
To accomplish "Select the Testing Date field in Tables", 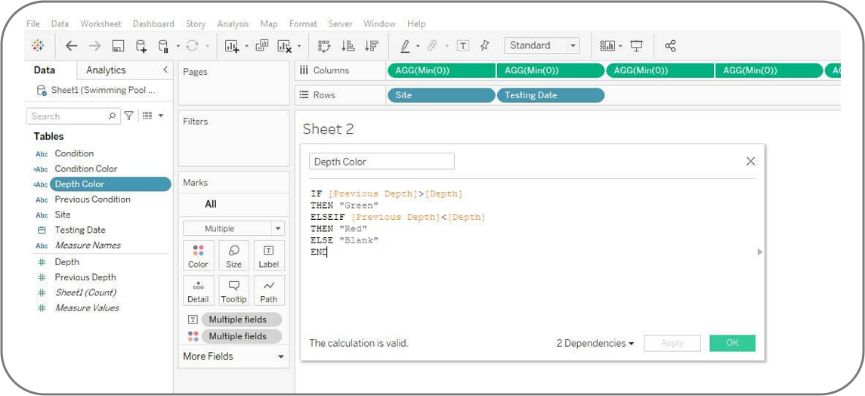I will coord(79,230).
